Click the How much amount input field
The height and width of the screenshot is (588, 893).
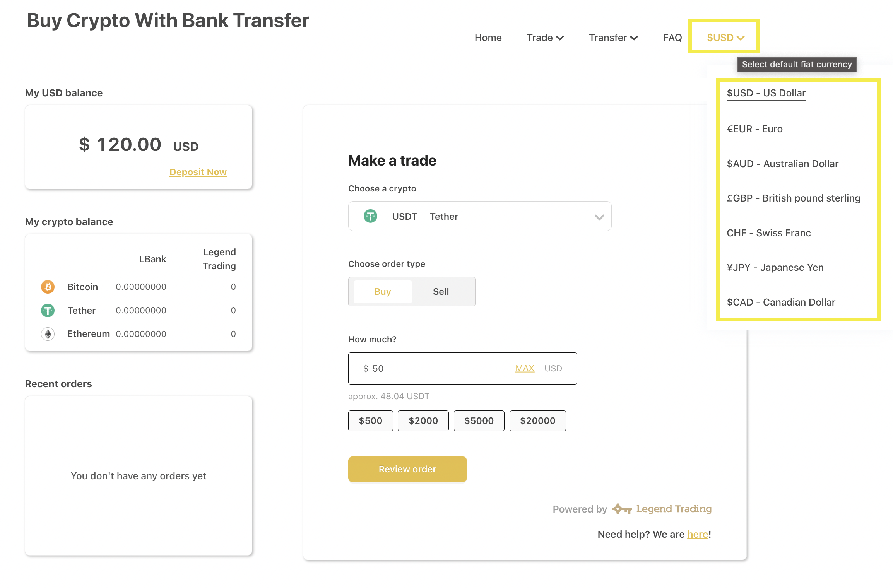(462, 368)
